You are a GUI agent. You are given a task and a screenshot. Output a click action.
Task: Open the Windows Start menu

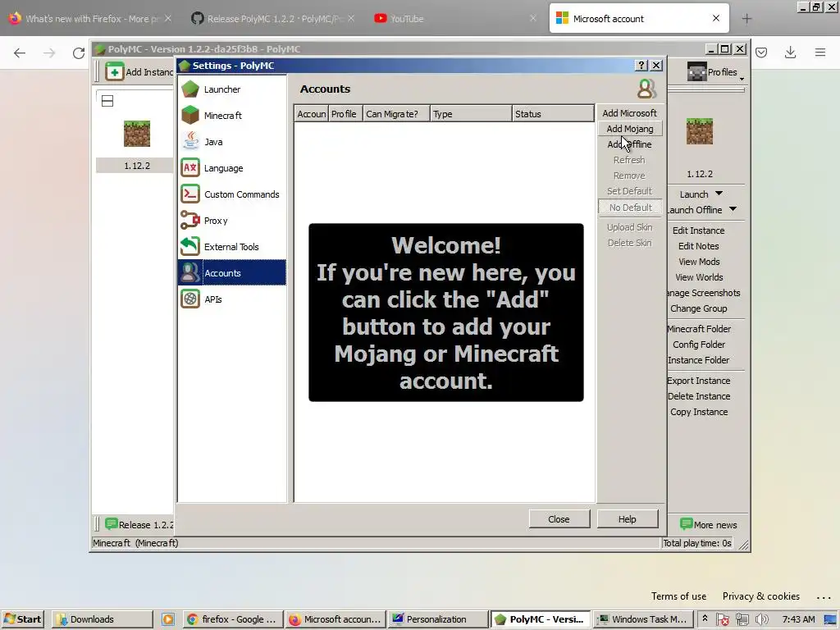tap(22, 619)
